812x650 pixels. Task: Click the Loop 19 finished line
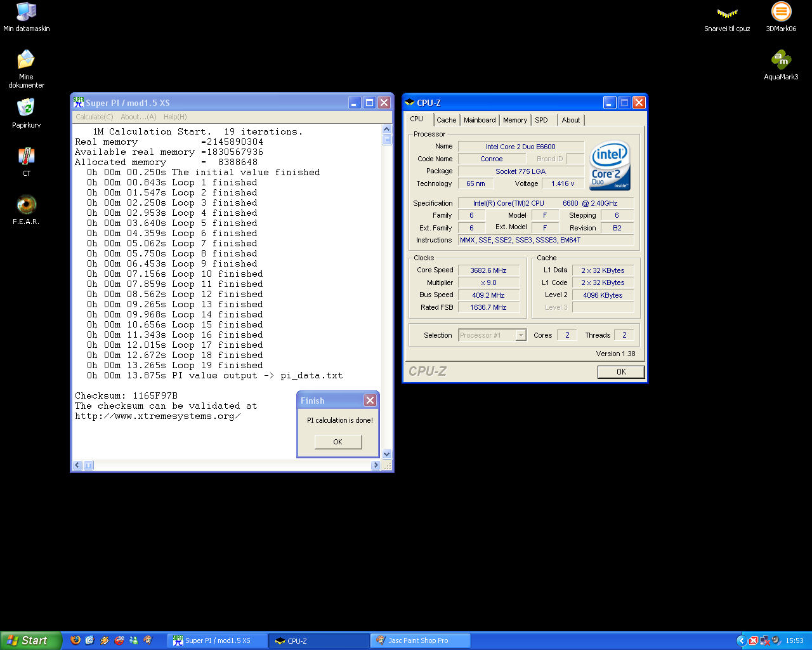click(175, 365)
